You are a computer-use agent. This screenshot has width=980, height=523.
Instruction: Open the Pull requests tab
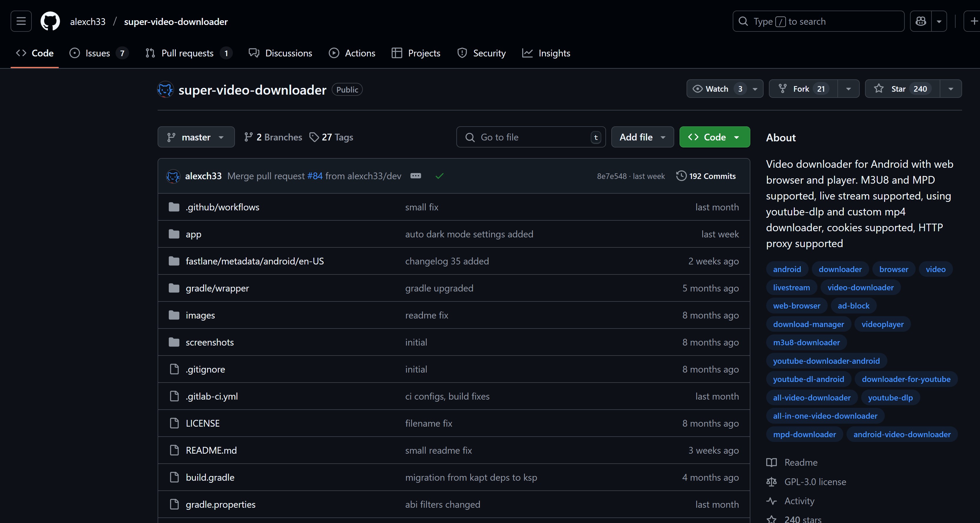(x=189, y=53)
